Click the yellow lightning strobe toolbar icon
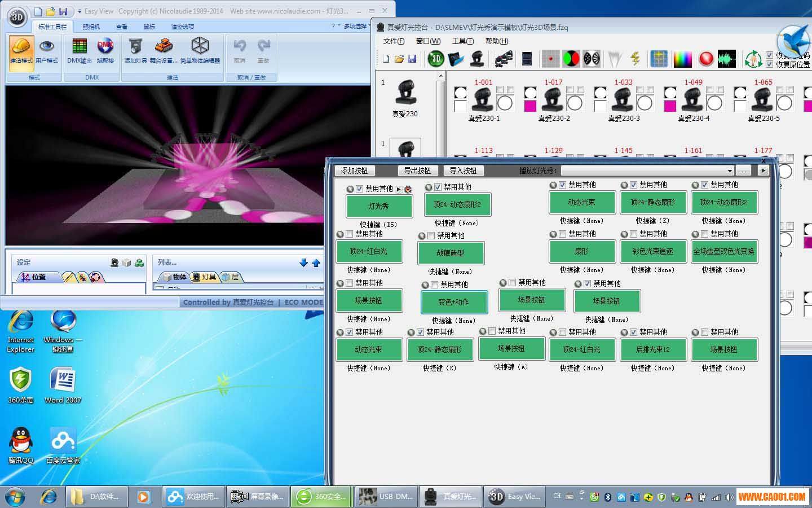Viewport: 812px width, 508px height. coord(636,59)
